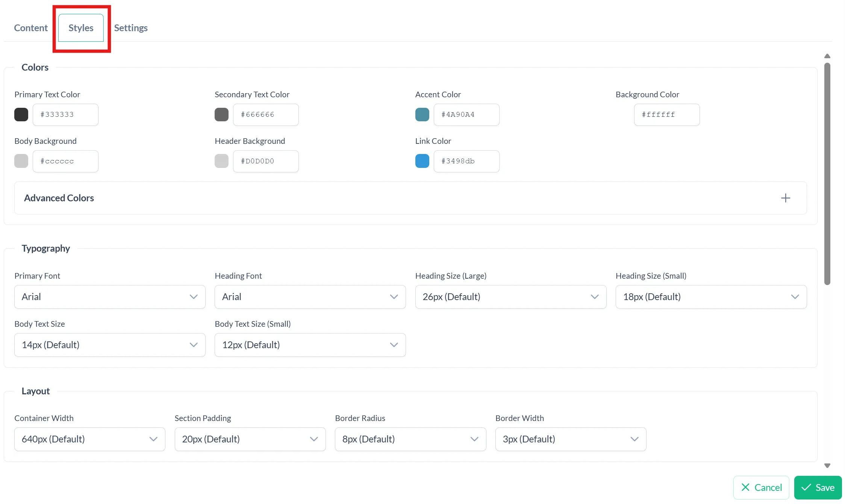Click the scrollbar down arrow
Viewport: 845px width, 504px height.
click(x=827, y=466)
